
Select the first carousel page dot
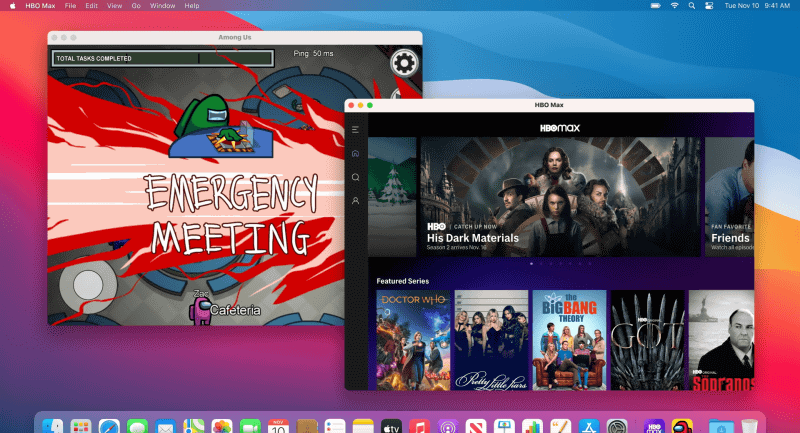(532, 264)
